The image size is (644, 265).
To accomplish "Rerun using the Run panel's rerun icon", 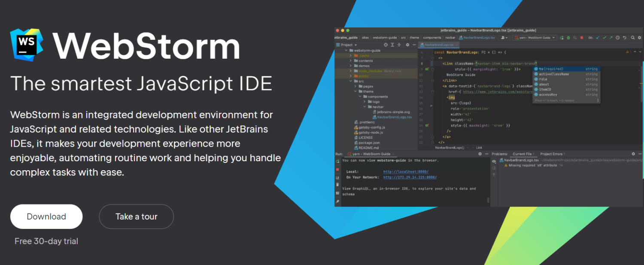I will (x=337, y=162).
